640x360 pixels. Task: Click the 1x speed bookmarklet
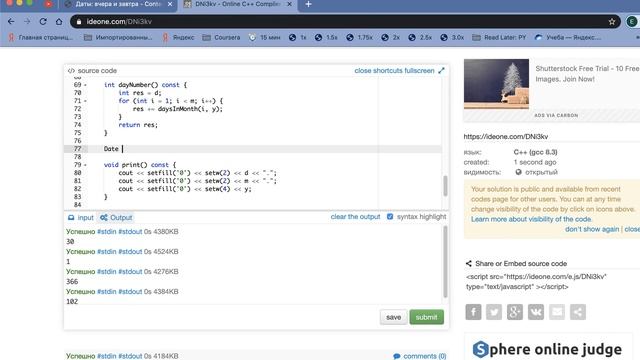point(298,38)
